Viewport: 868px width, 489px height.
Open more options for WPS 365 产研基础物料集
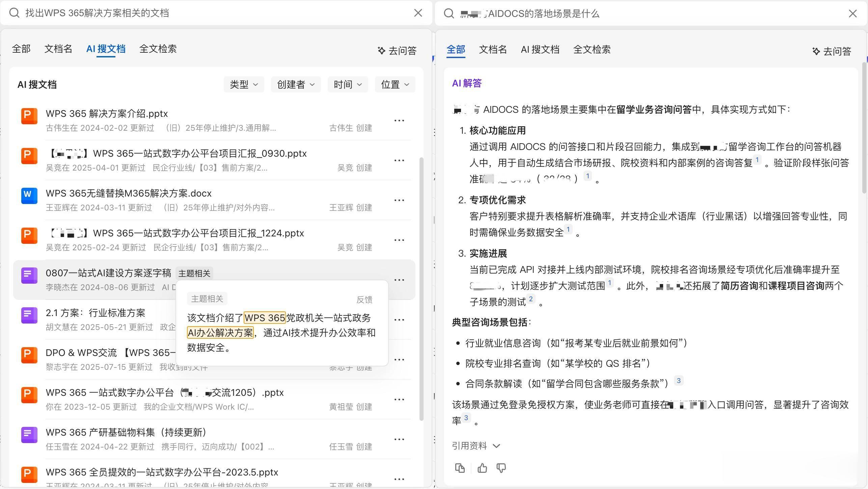pyautogui.click(x=399, y=439)
